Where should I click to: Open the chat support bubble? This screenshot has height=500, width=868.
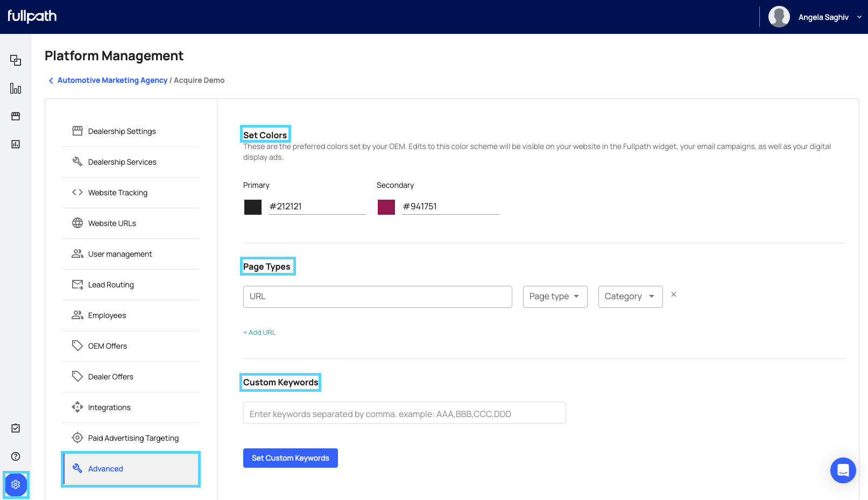(x=843, y=470)
